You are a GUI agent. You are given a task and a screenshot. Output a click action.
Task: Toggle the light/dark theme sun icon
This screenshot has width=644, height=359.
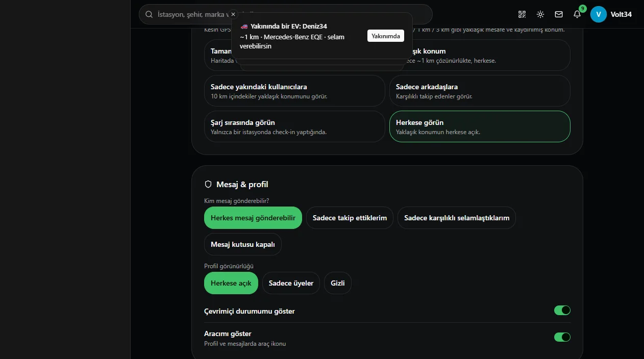[540, 14]
